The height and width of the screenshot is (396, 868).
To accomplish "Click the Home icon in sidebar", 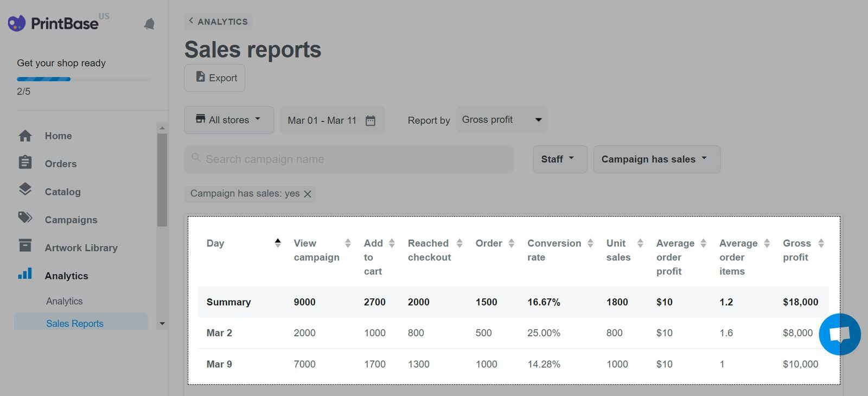I will click(25, 136).
